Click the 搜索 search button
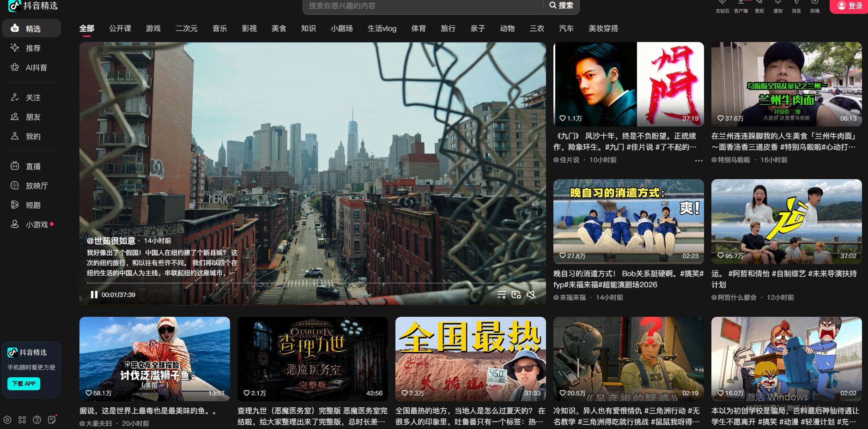 pos(561,6)
